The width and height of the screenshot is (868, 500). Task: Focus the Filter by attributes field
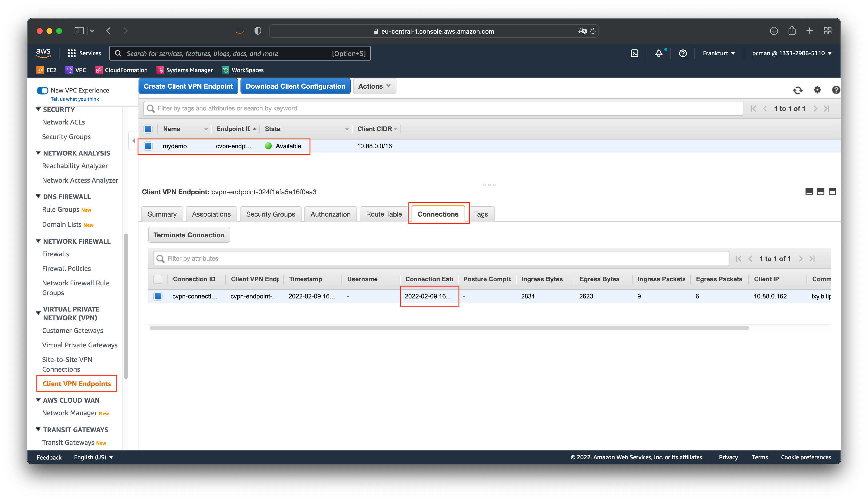(x=441, y=258)
